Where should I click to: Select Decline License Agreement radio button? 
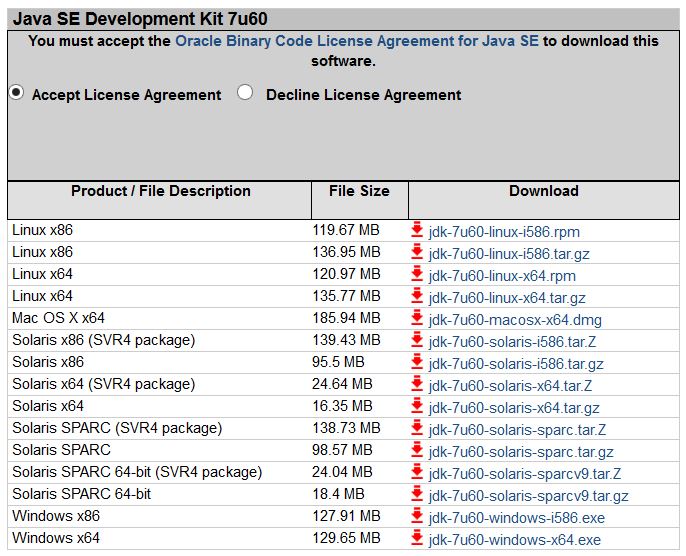point(245,92)
